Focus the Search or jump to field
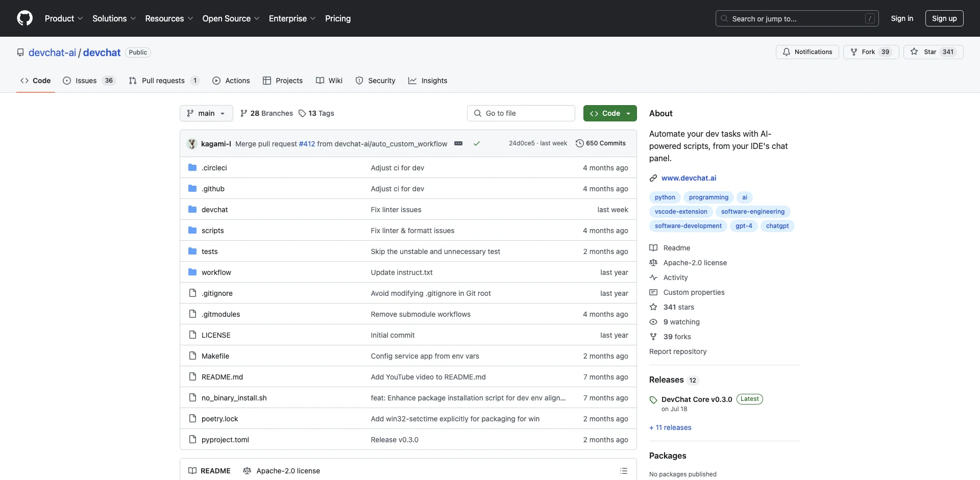 click(797, 18)
